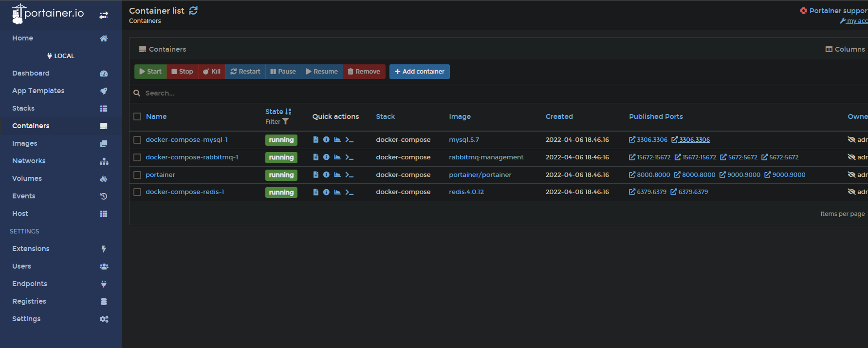Screen dimensions: 868x348
Task: Click the Kill button
Action: 212,72
